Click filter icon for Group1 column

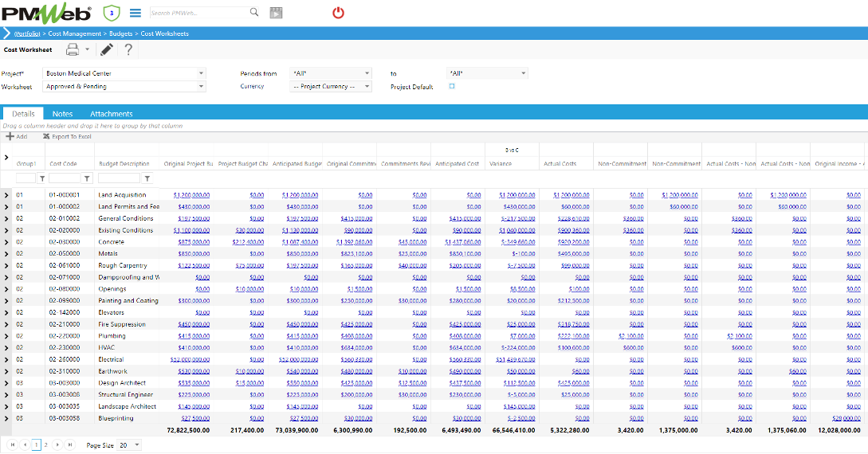(42, 178)
